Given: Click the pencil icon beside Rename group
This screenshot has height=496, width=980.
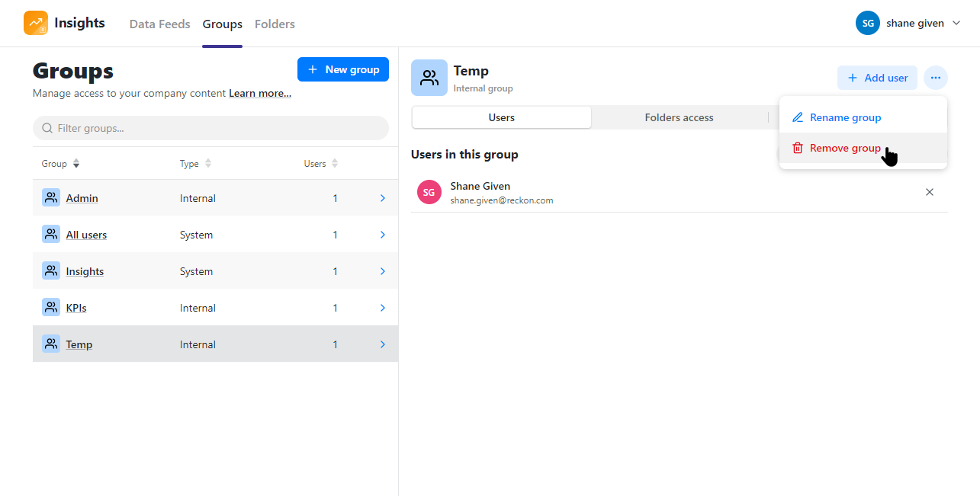Looking at the screenshot, I should 797,117.
